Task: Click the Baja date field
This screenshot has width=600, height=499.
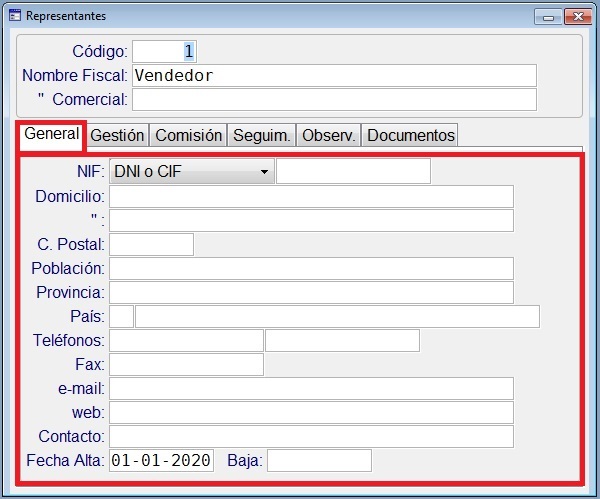Action: [319, 460]
